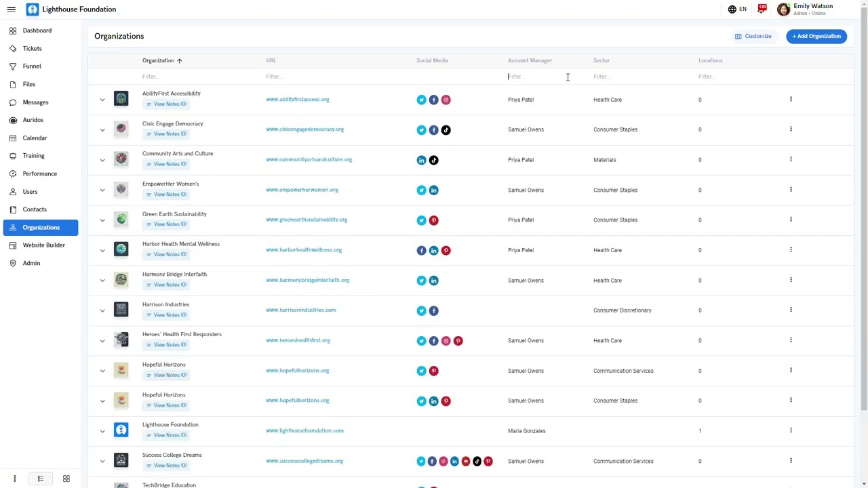Image resolution: width=868 pixels, height=488 pixels.
Task: Click the Sector filter field
Action: 641,77
